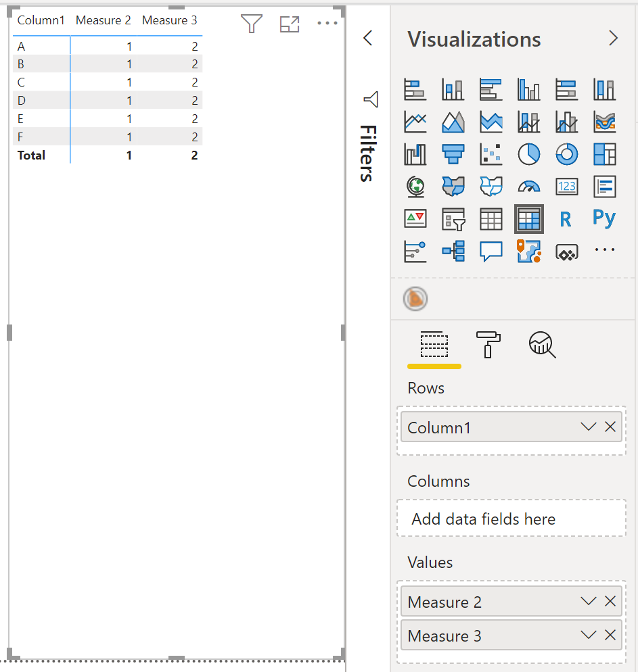
Task: Select the Pie chart visual
Action: coord(528,154)
